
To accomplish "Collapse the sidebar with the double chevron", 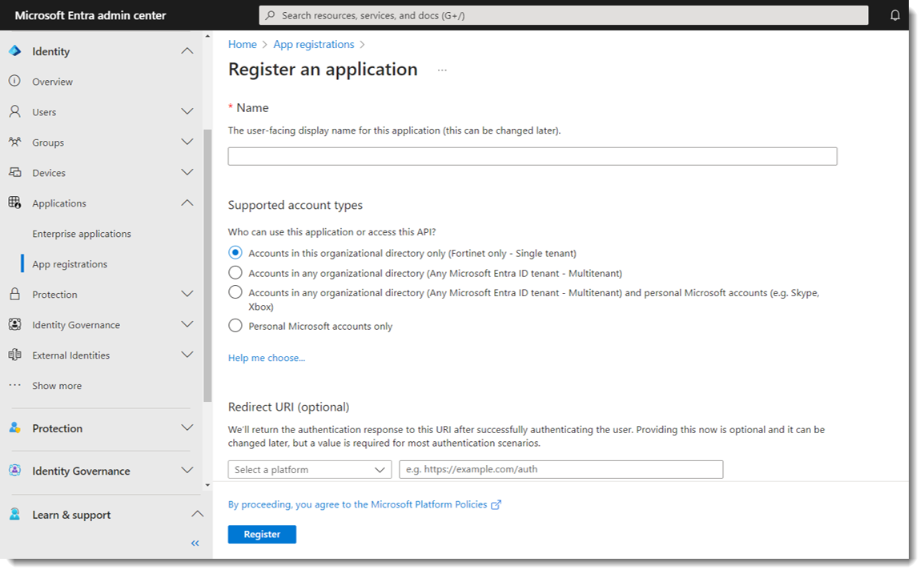I will click(195, 543).
